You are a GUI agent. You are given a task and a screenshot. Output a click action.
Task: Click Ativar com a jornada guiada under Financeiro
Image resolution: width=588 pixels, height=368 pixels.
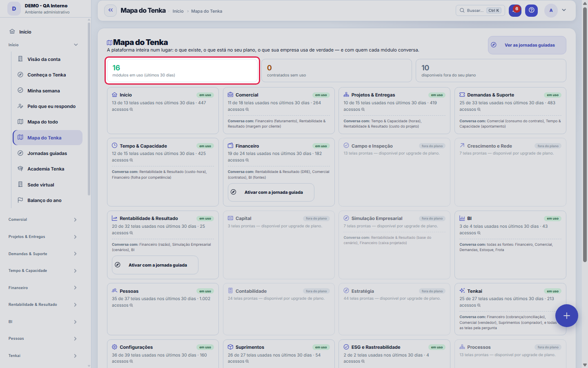271,192
